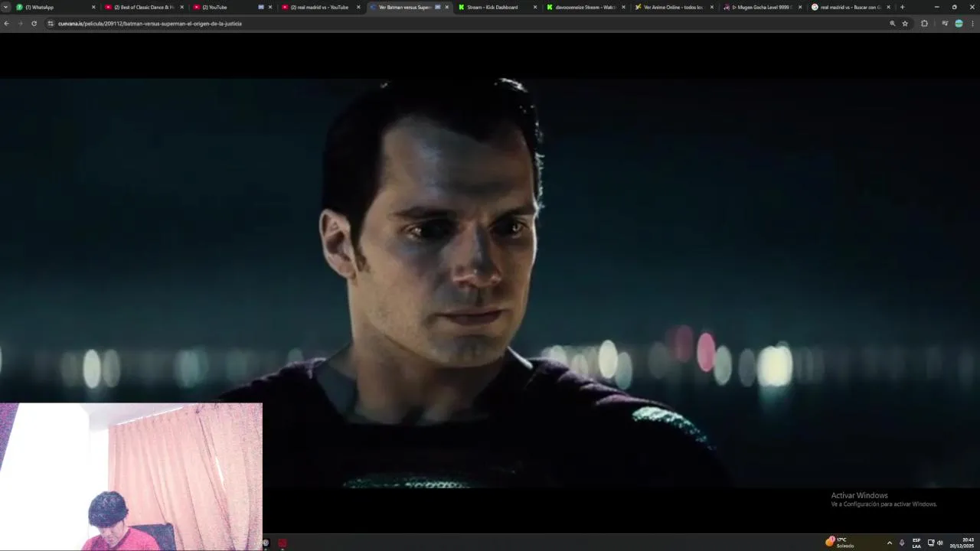Open a new browser tab

click(x=902, y=7)
